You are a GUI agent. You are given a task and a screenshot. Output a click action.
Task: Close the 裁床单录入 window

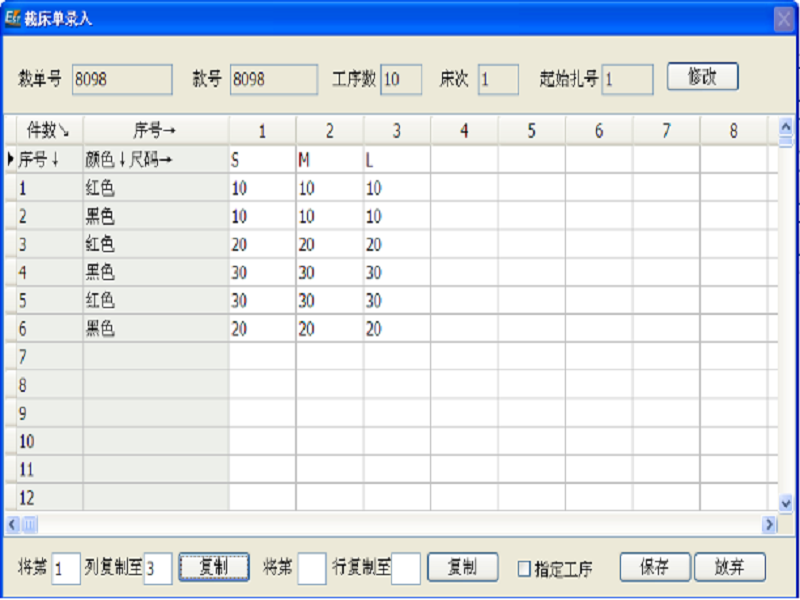784,18
